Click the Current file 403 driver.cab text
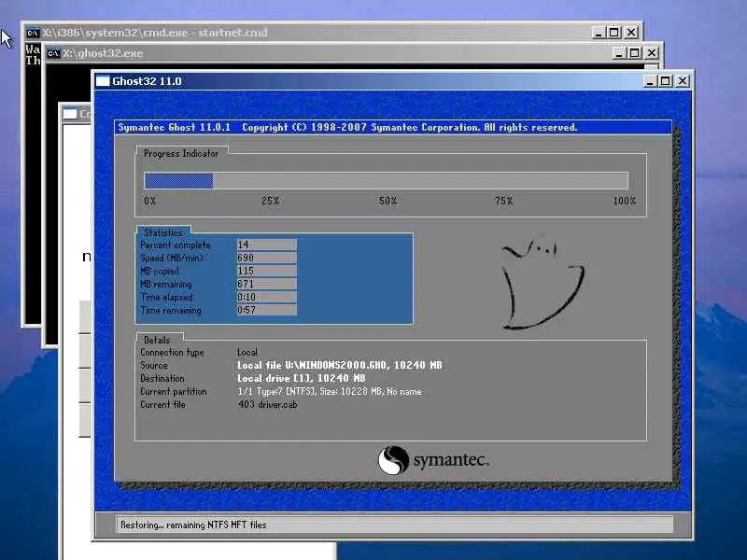The width and height of the screenshot is (747, 560). point(268,405)
